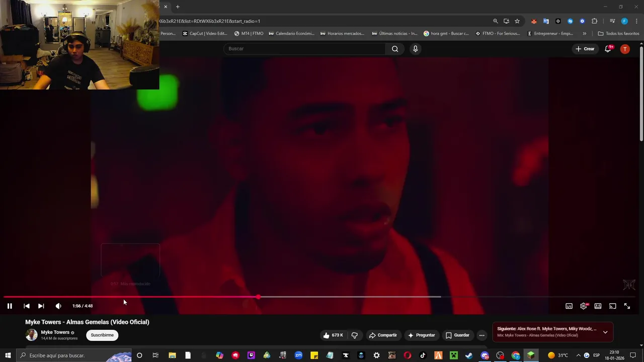Open the Preguntar AI ask button
This screenshot has height=362, width=644.
click(421, 335)
